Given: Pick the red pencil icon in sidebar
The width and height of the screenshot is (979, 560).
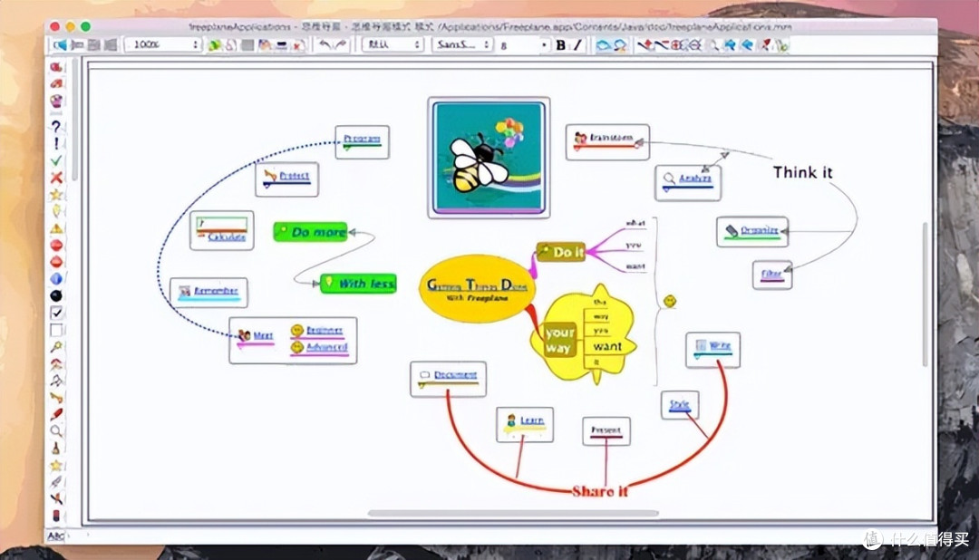Looking at the screenshot, I should coord(56,414).
